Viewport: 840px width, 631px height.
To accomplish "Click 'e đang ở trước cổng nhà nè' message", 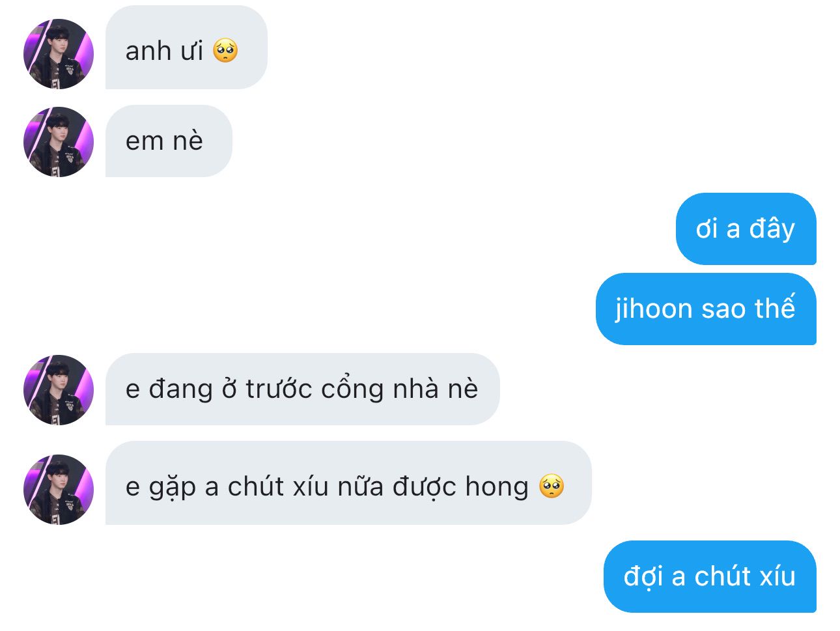I will point(302,389).
